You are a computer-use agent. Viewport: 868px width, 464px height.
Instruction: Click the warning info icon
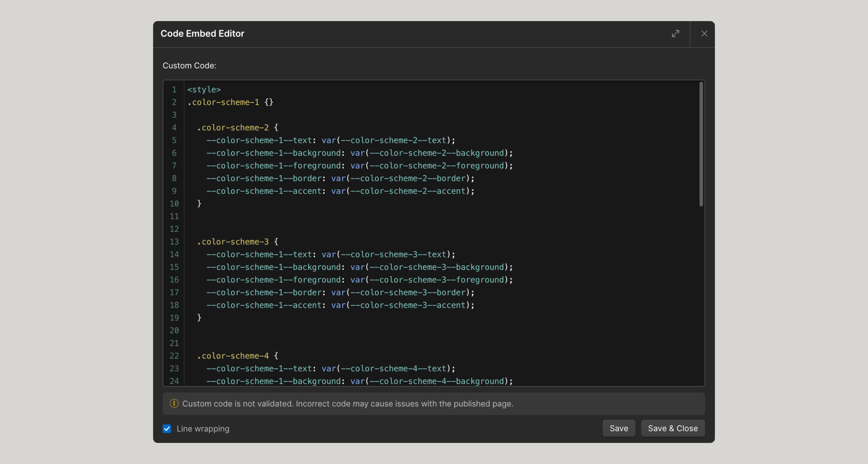174,403
